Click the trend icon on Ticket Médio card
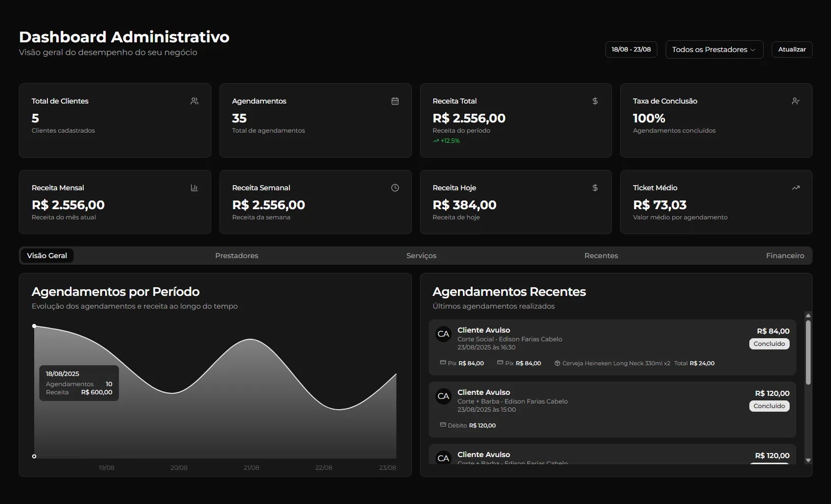Image resolution: width=831 pixels, height=504 pixels. pos(795,188)
